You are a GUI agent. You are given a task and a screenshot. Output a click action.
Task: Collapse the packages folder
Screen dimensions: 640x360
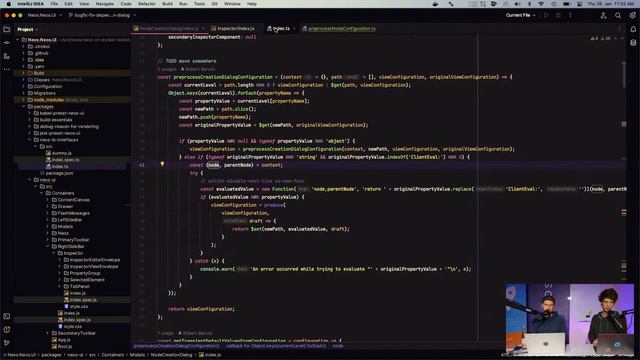point(24,107)
